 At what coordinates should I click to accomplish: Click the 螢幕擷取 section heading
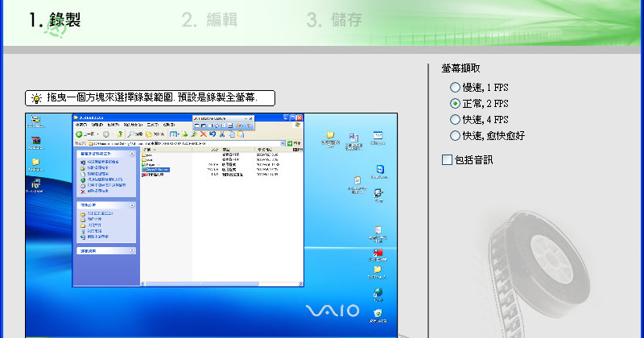[x=460, y=68]
